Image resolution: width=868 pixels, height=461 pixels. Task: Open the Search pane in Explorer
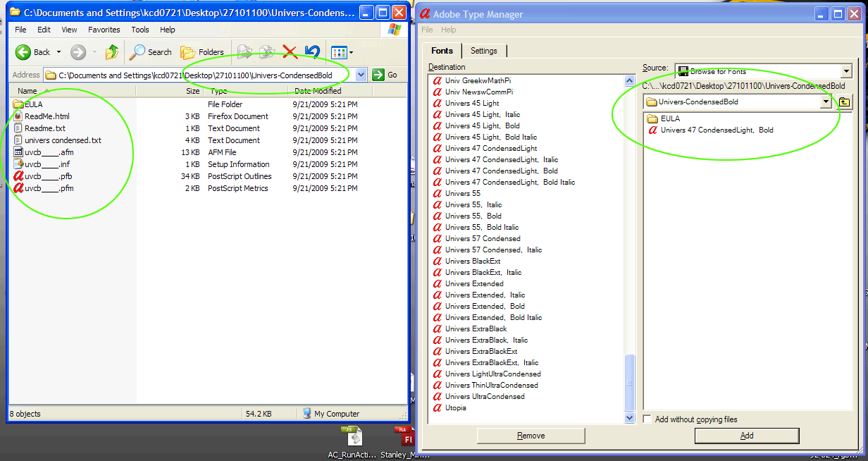coord(150,52)
